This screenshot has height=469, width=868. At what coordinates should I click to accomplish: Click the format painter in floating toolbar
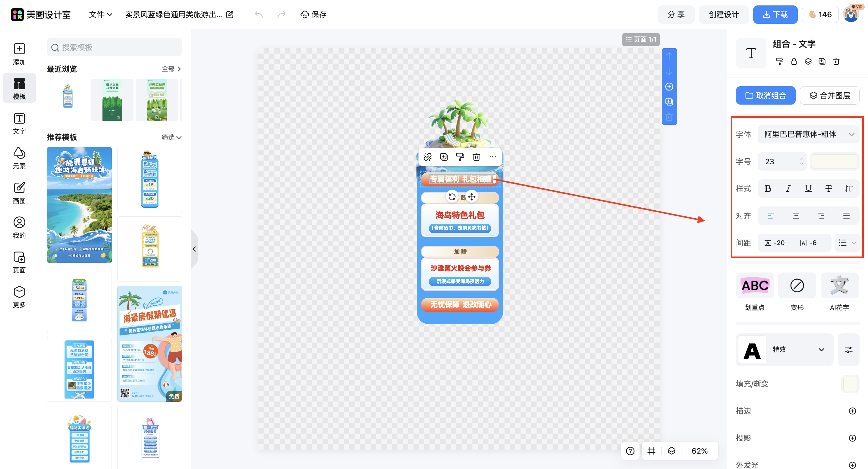tap(460, 157)
